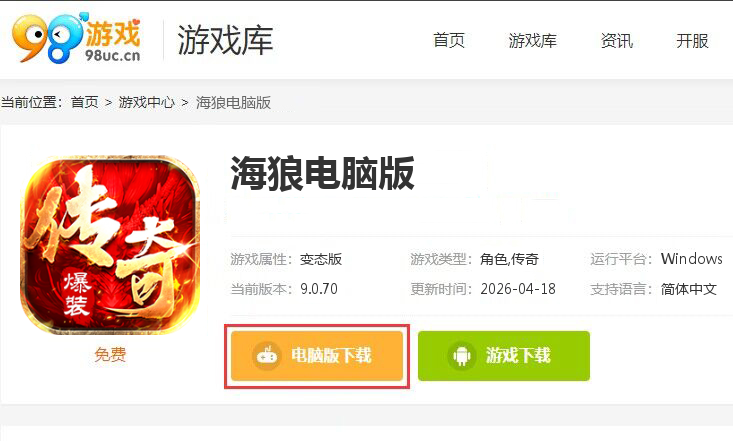Open the 传奇 game icon thumbnail
Image resolution: width=733 pixels, height=441 pixels.
(x=110, y=246)
